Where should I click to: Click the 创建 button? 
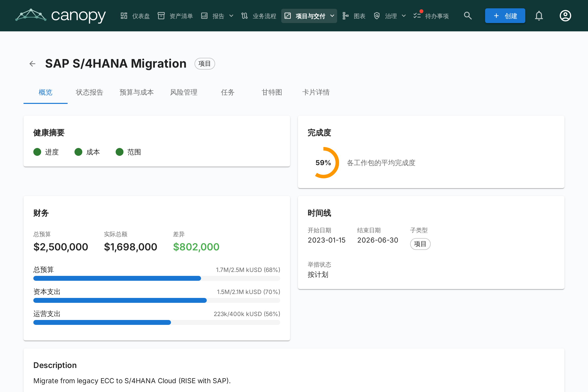tap(505, 16)
